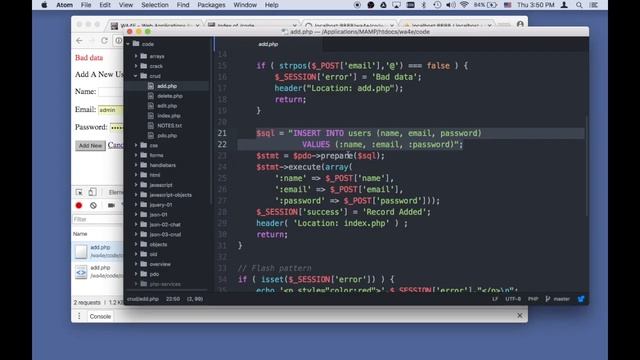Image resolution: width=640 pixels, height=360 pixels.
Task: Click the master git branch indicator
Action: [558, 299]
